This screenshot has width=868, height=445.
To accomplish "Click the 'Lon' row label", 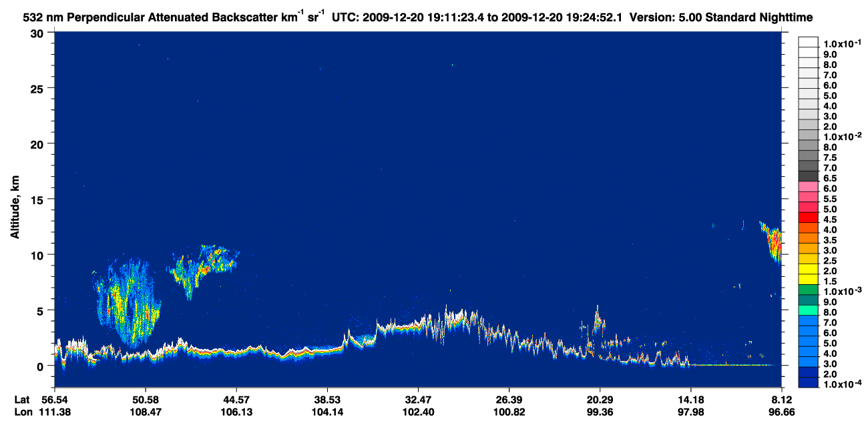I will [x=23, y=412].
